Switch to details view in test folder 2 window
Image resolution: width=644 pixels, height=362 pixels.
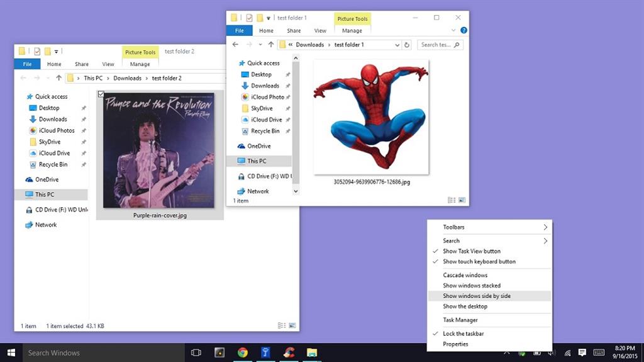(282, 325)
